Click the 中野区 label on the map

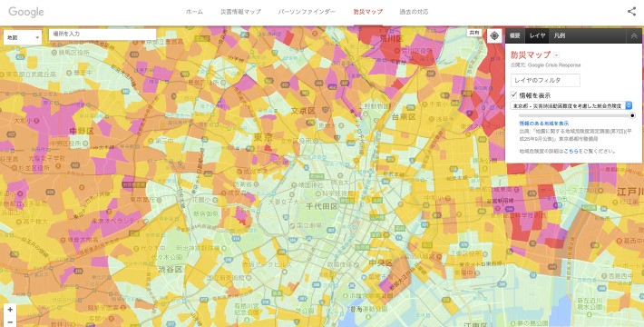(x=82, y=131)
